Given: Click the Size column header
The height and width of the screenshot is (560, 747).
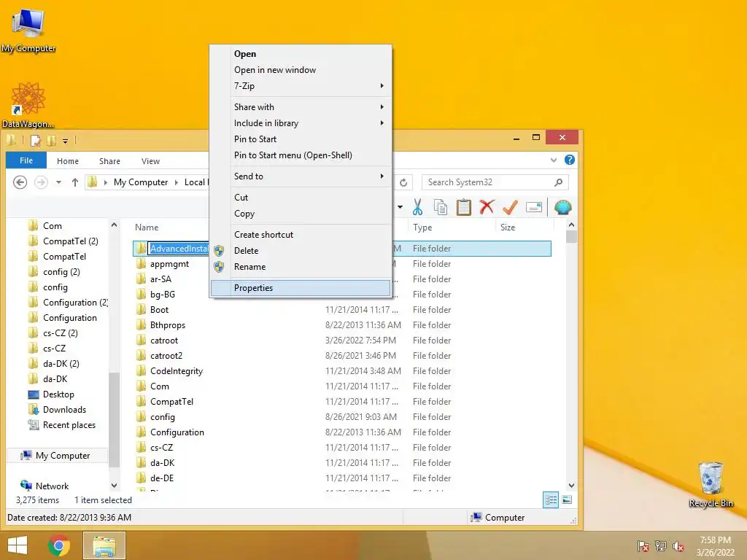Looking at the screenshot, I should click(524, 227).
